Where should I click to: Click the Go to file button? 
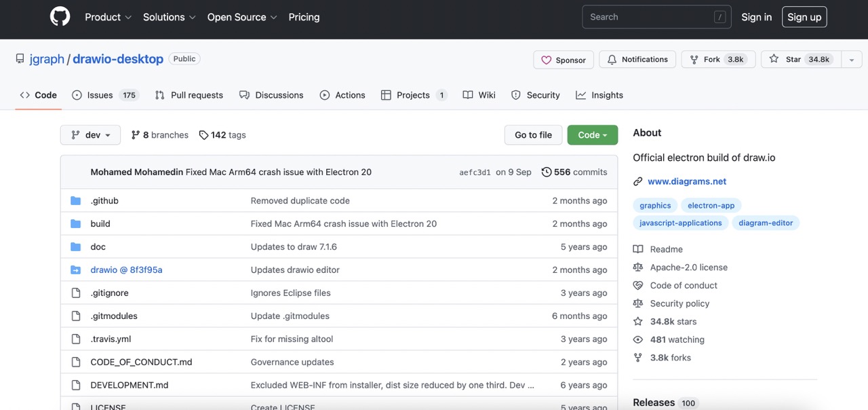point(534,135)
